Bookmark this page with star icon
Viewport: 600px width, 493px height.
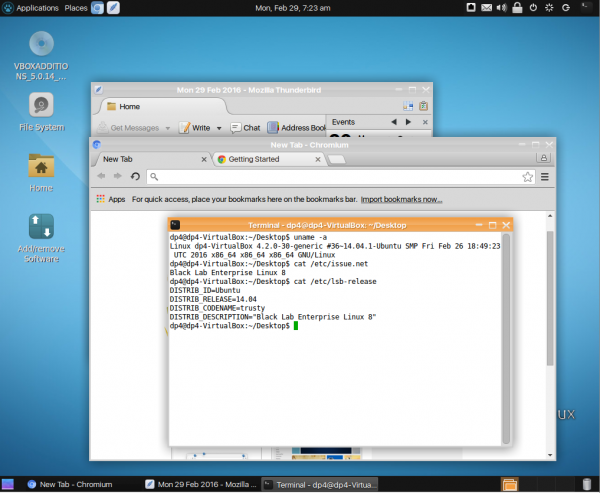pyautogui.click(x=527, y=177)
